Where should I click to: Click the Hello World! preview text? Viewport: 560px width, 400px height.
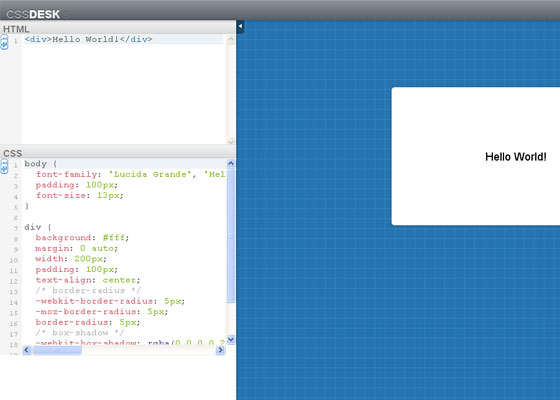point(516,157)
